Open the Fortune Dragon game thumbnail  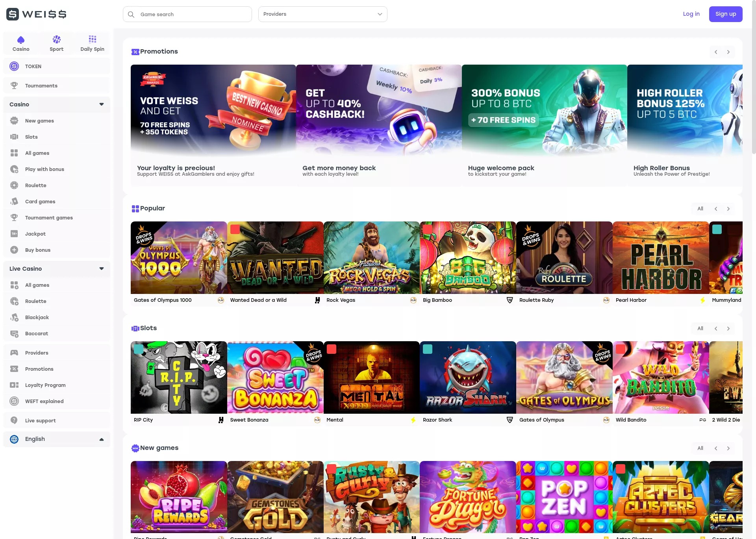(x=468, y=497)
